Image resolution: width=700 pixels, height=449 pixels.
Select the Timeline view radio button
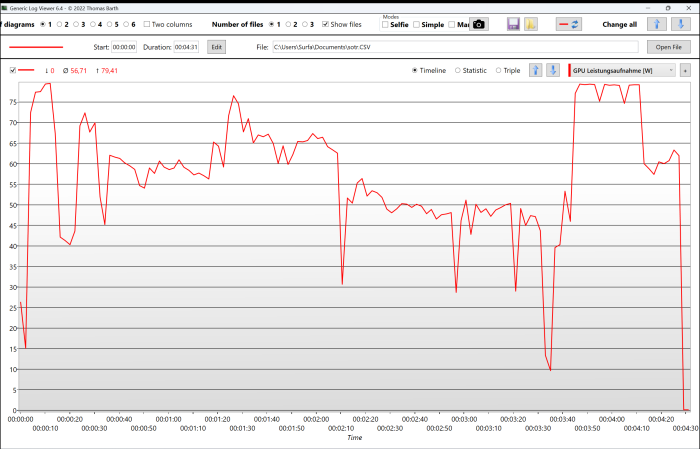(x=414, y=71)
